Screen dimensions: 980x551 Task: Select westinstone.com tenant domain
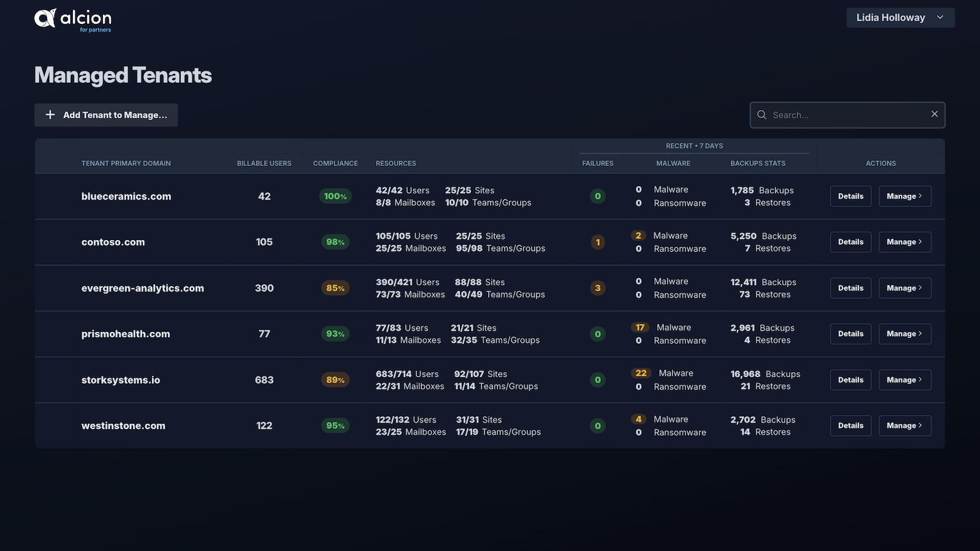[x=123, y=425]
